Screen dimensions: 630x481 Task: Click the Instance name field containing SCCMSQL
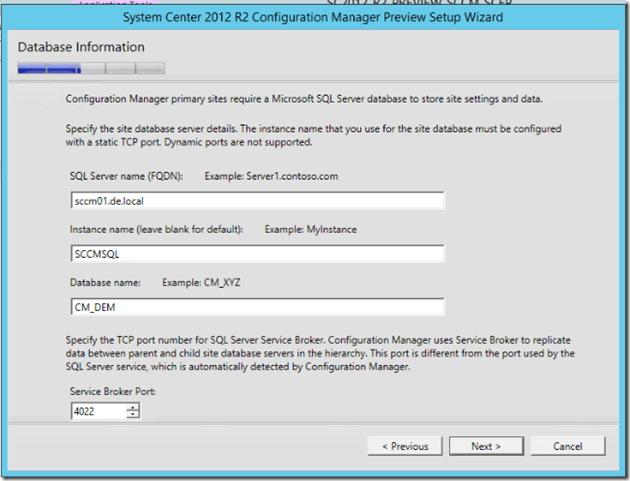click(x=257, y=253)
